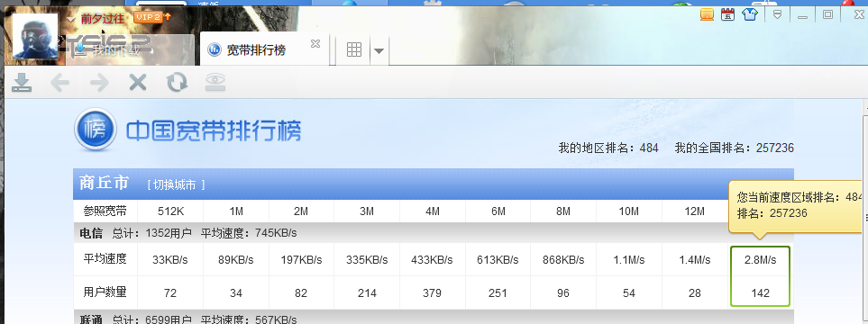Select the 10M bandwidth column header

point(629,211)
